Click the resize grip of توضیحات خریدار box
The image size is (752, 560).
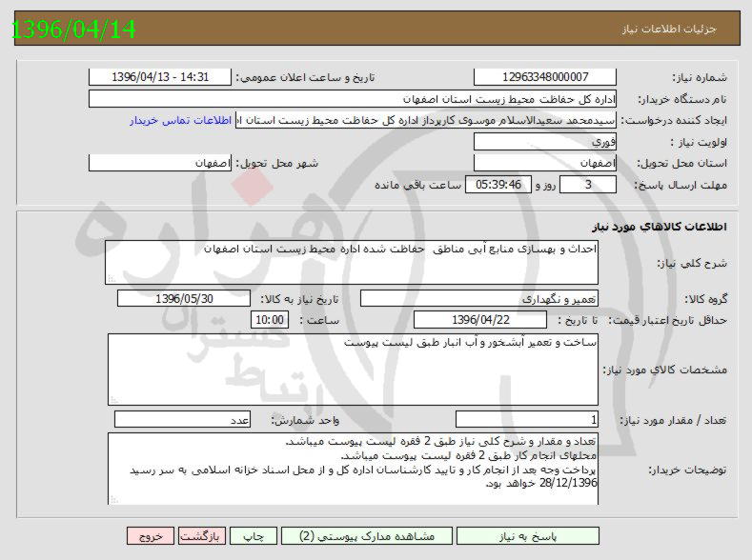coord(114,500)
